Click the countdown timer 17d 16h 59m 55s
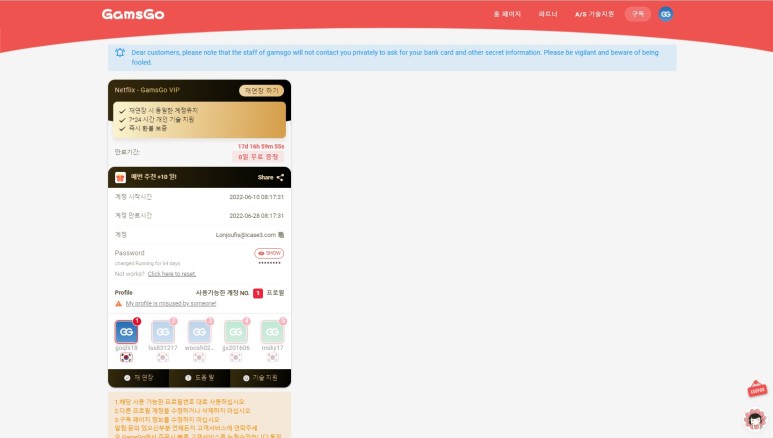 261,146
